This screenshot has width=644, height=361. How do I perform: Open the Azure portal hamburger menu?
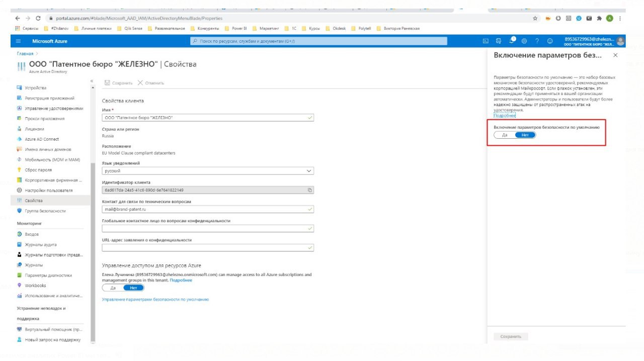tap(19, 41)
